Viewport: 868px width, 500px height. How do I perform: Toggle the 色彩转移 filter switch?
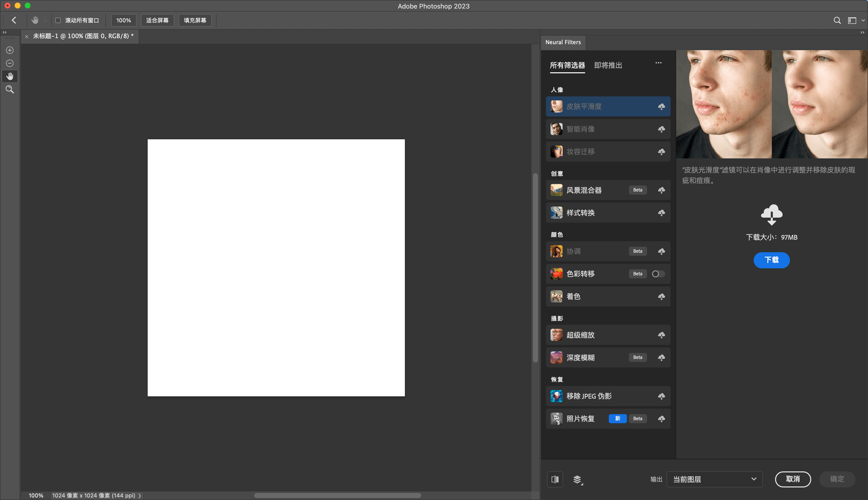[658, 274]
